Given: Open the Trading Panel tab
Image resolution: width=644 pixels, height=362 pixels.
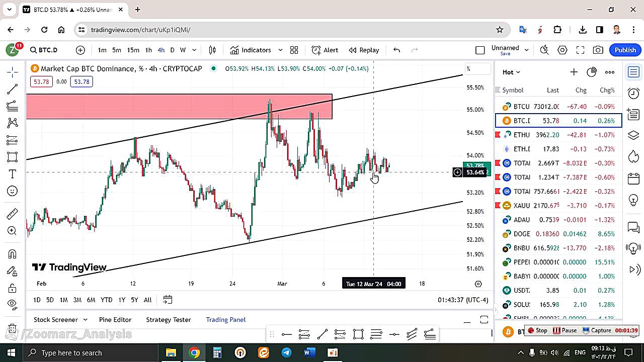Looking at the screenshot, I should coord(226,320).
